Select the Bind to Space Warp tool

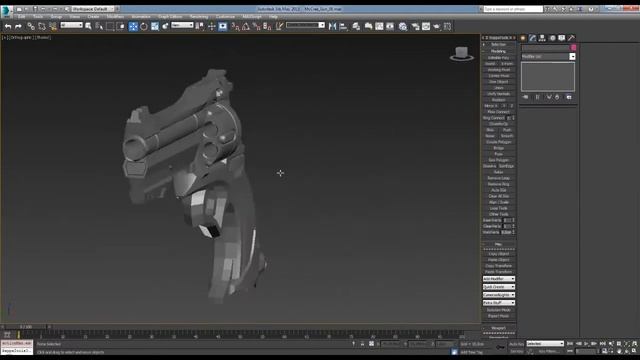tap(53, 27)
